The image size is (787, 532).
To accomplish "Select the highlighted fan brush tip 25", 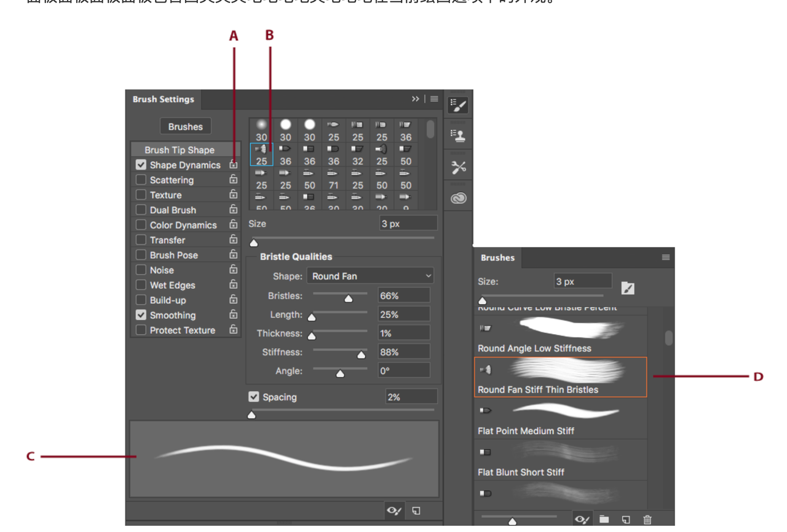I will (x=261, y=155).
